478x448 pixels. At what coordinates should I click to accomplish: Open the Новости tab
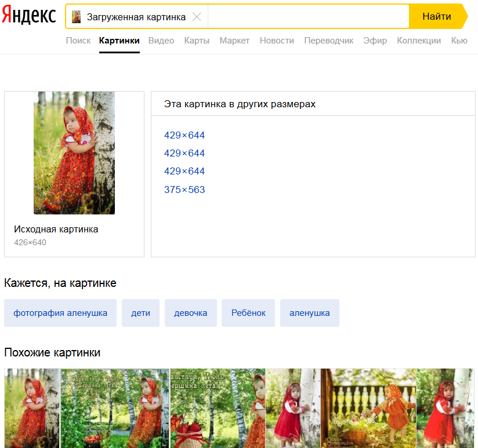[277, 41]
